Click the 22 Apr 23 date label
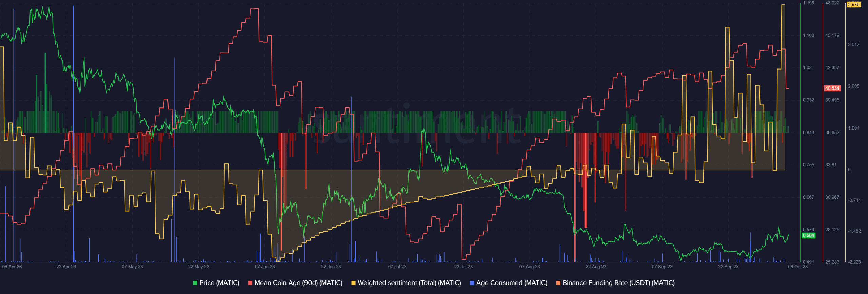Viewport: 868px width, 294px height. (66, 267)
